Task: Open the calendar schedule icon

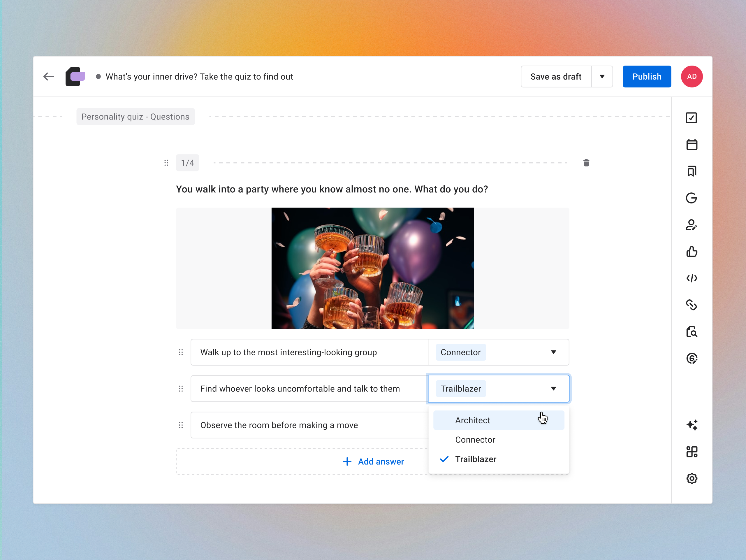Action: click(692, 144)
